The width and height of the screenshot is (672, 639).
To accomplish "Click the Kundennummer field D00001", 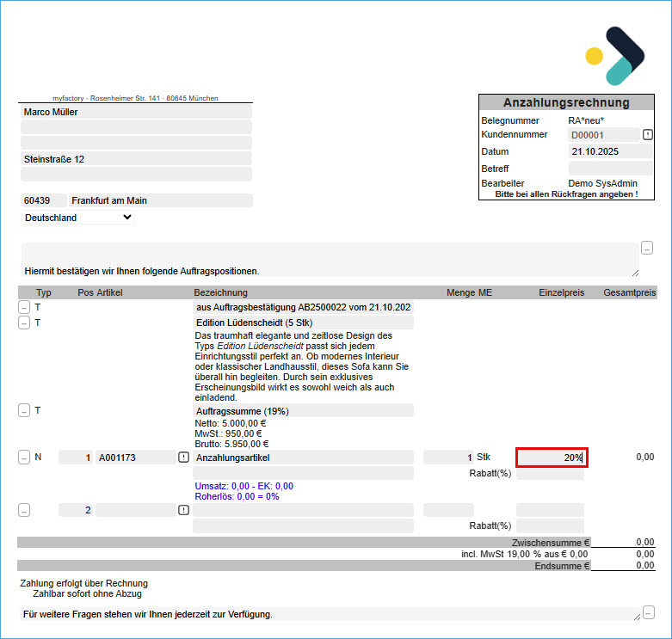I will click(x=604, y=135).
